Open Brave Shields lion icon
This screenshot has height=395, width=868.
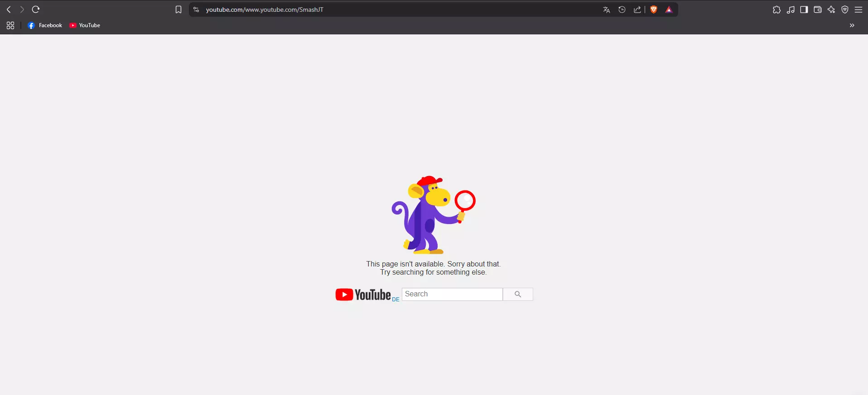click(x=654, y=10)
